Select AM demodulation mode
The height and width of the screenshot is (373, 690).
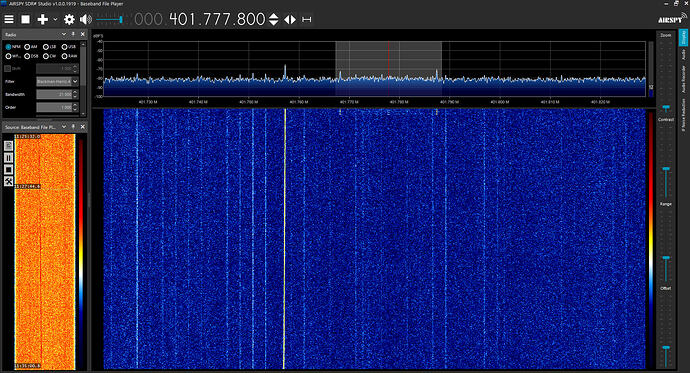click(x=31, y=47)
